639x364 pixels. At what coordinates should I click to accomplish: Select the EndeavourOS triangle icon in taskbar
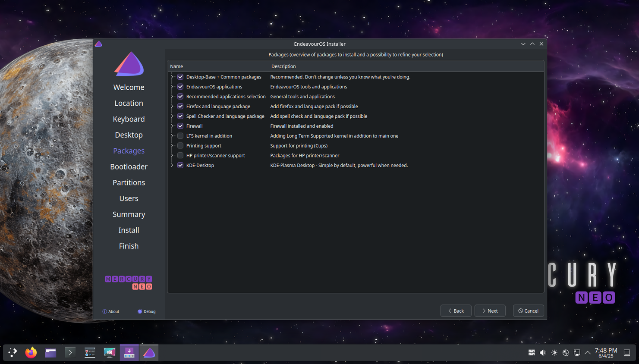149,352
